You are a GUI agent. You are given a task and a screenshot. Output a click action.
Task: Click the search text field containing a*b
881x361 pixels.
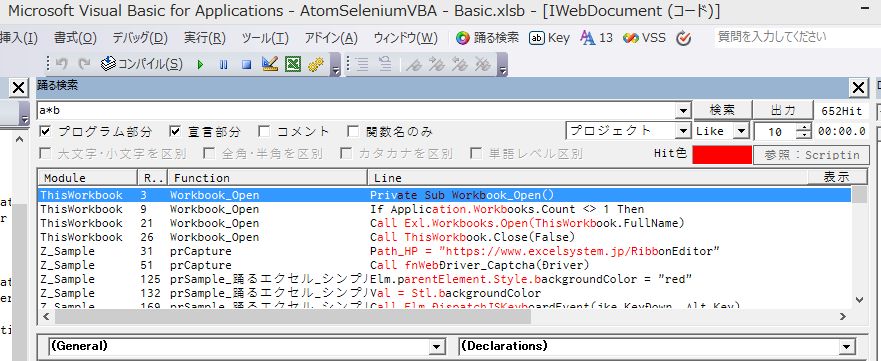357,111
